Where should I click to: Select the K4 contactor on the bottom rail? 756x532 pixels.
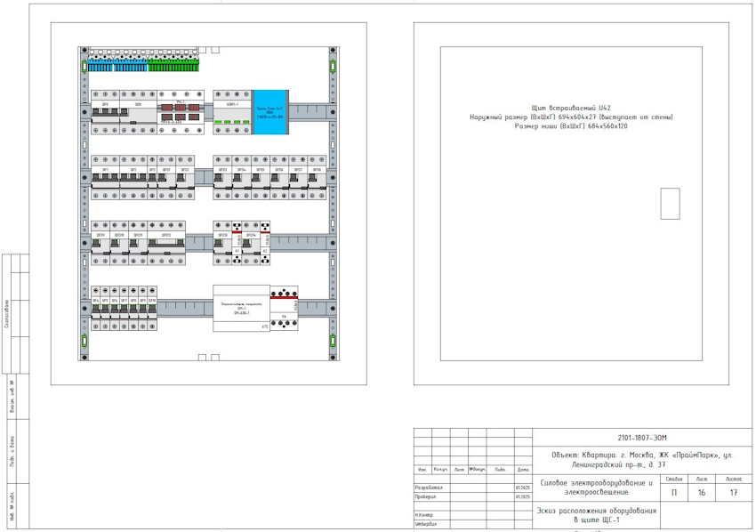[285, 309]
